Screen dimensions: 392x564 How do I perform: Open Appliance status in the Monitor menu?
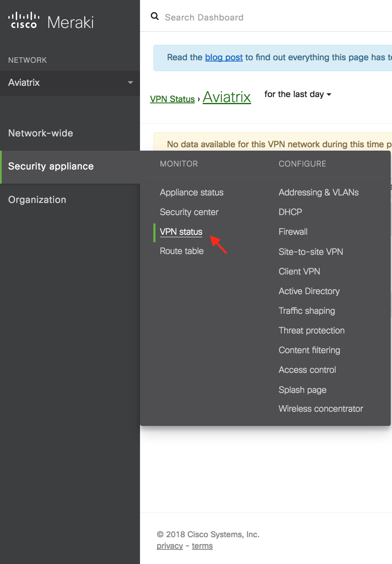click(191, 192)
